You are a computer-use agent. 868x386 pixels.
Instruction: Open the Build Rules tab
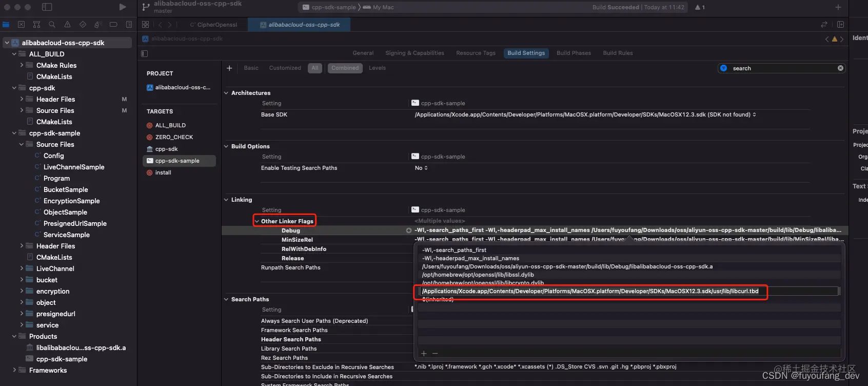(x=618, y=53)
